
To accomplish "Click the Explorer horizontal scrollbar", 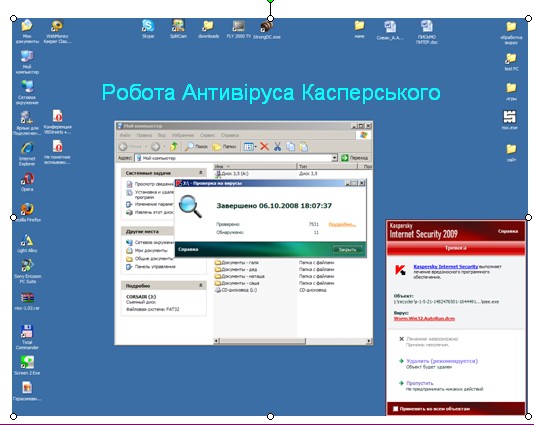I will pyautogui.click(x=293, y=341).
